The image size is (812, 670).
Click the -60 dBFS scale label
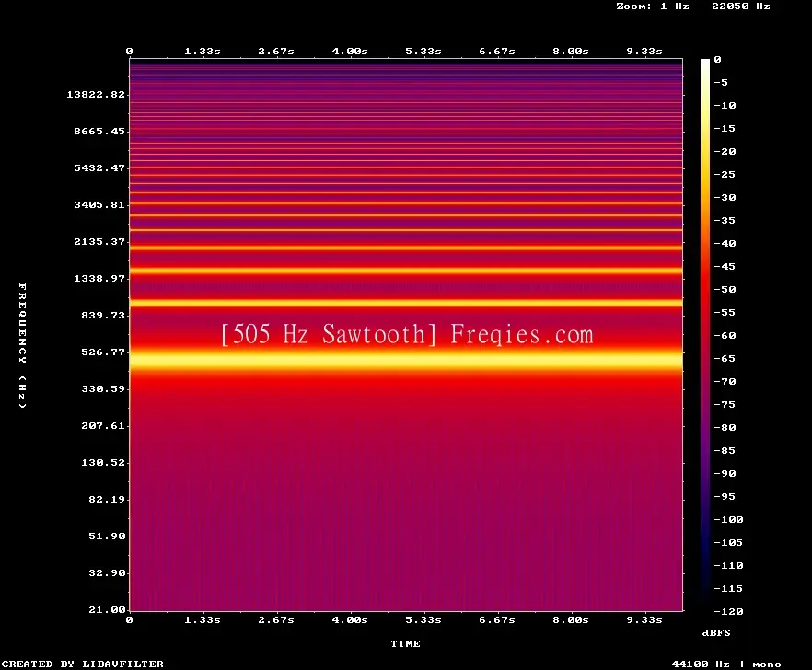click(725, 336)
